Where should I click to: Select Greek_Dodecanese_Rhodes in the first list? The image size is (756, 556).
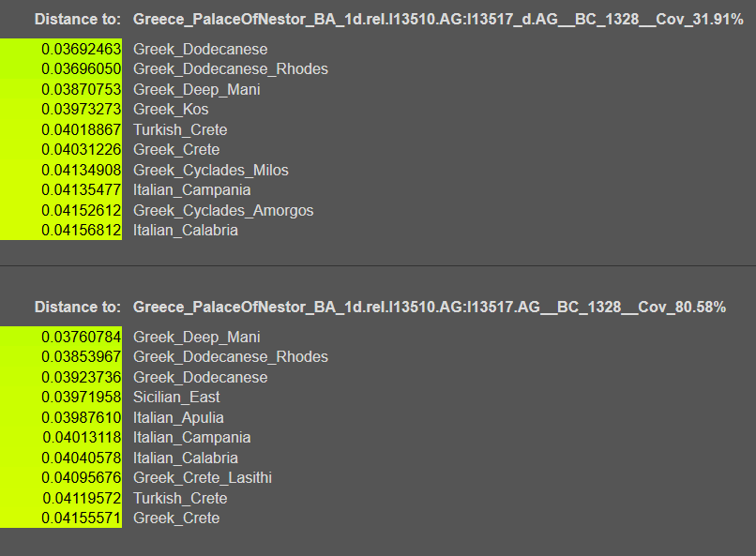231,68
